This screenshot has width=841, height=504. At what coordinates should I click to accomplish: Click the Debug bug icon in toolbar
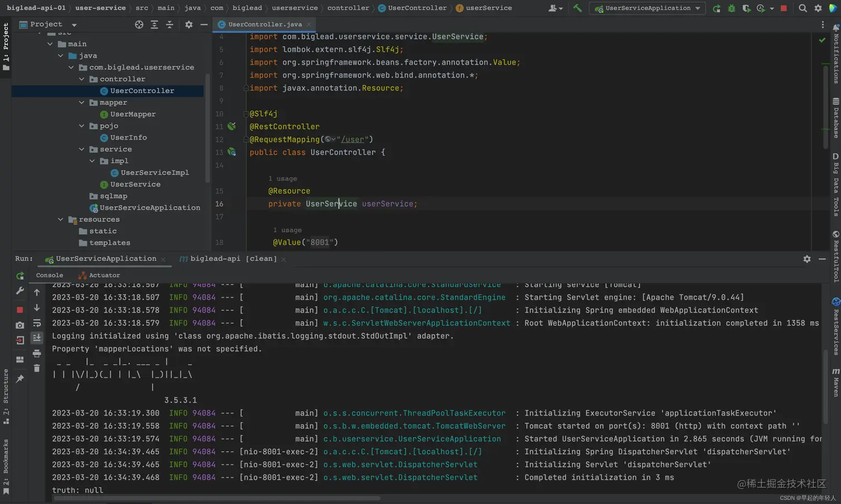pos(731,8)
